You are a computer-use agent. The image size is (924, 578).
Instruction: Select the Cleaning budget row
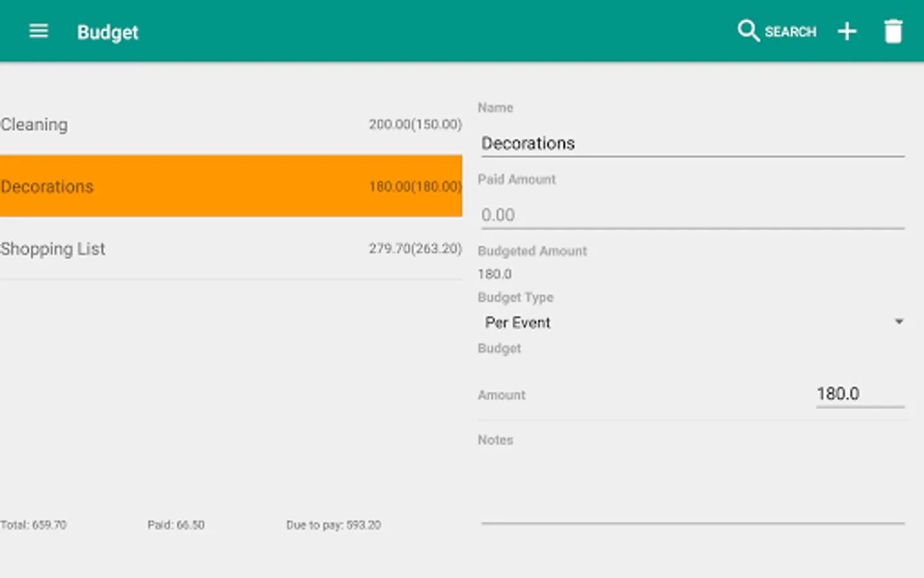point(231,124)
